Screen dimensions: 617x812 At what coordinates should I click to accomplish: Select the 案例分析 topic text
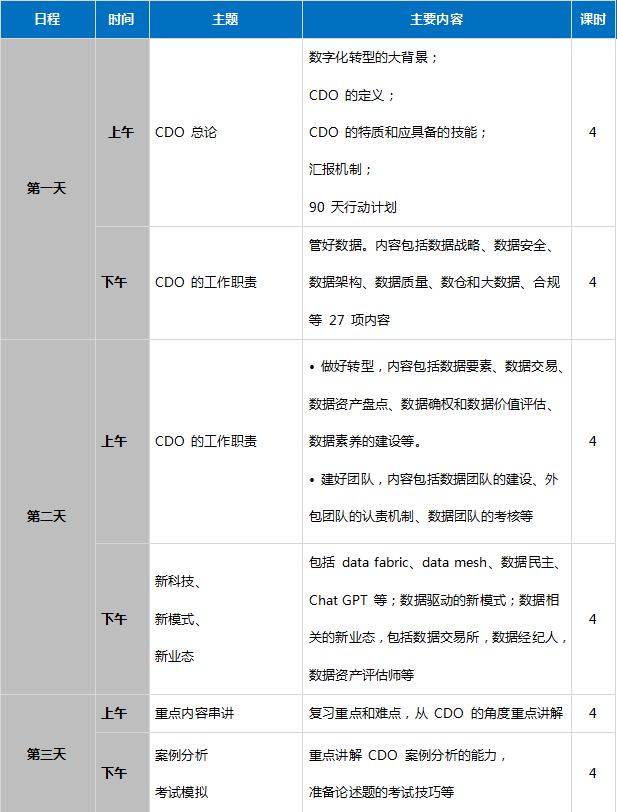181,755
